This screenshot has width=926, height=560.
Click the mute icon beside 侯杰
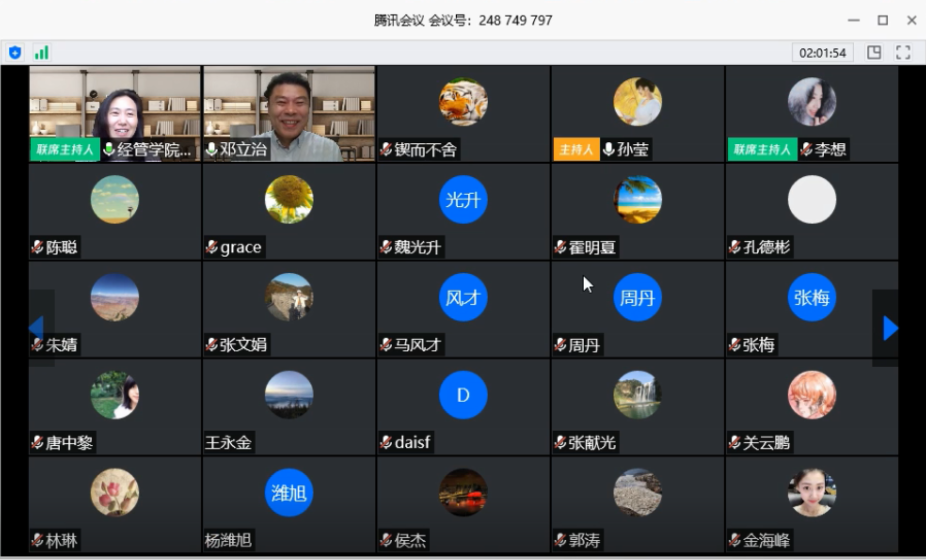click(x=386, y=540)
